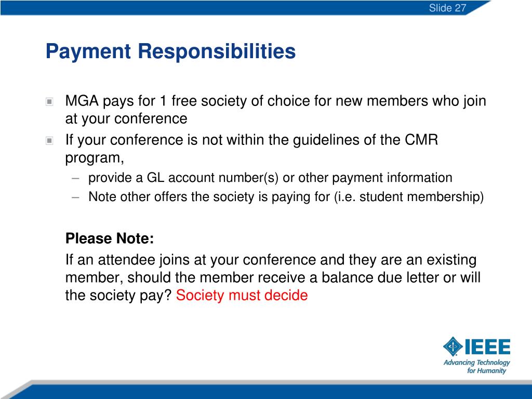The height and width of the screenshot is (399, 532).
Task: Select the 'Payment Responsibilities' title
Action: 170,51
